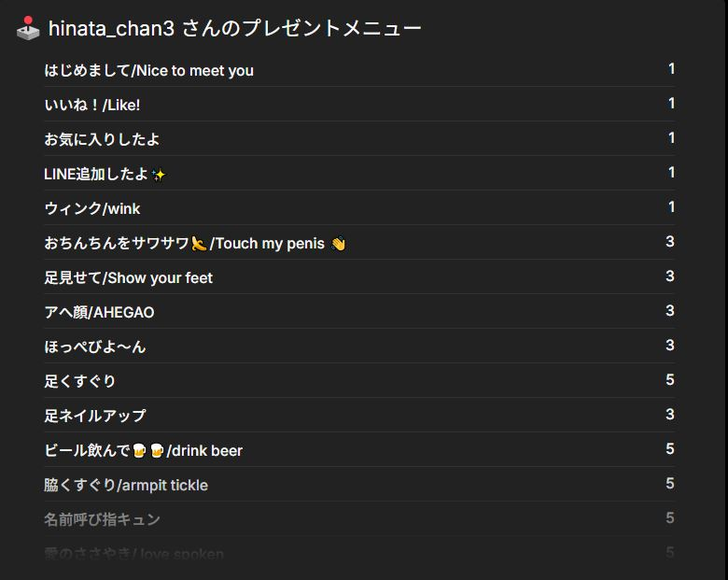Click the banana emoji icon
This screenshot has height=580, width=728.
click(198, 244)
